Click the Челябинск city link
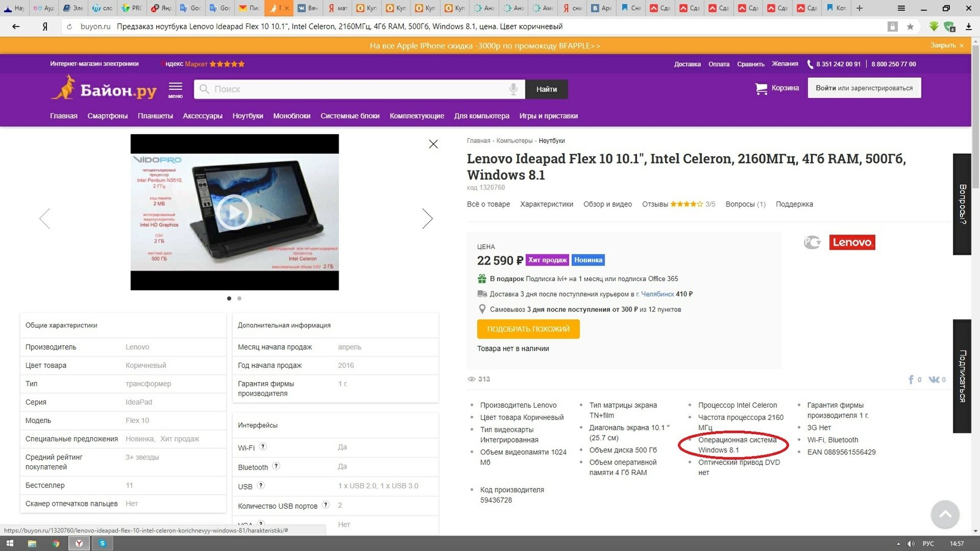This screenshot has width=980, height=551. [657, 294]
